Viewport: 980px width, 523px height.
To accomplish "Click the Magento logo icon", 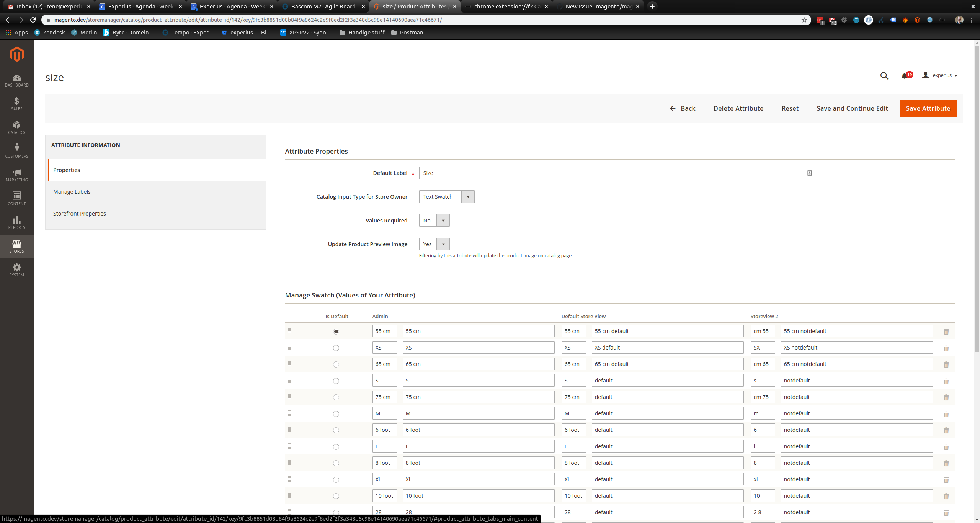I will pyautogui.click(x=16, y=54).
